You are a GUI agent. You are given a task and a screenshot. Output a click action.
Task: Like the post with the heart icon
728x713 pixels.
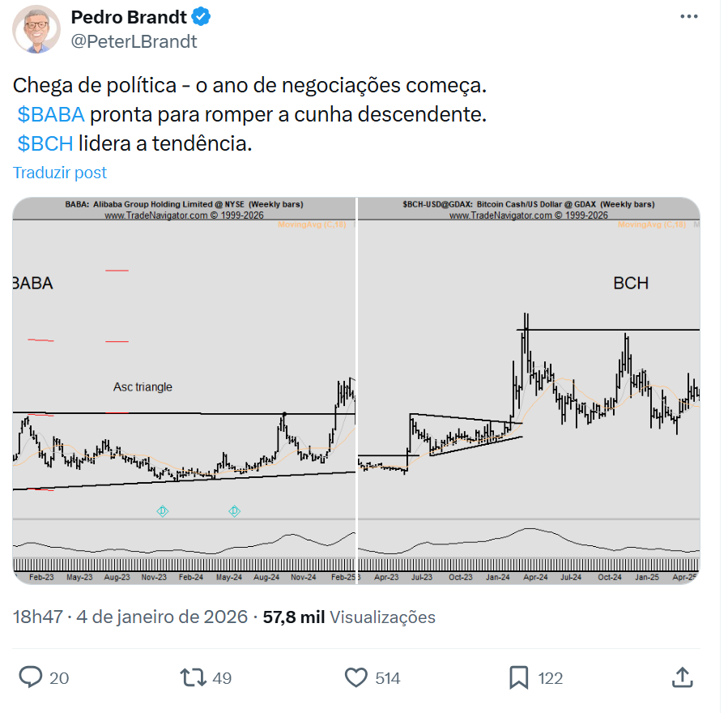click(356, 677)
